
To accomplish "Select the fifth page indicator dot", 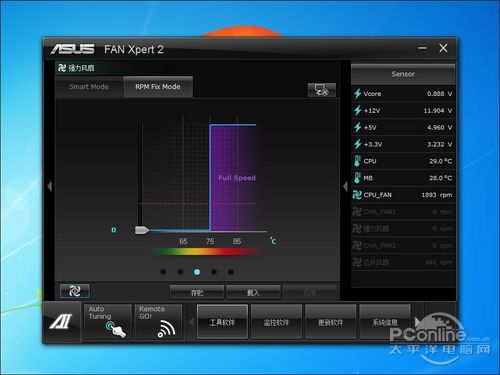I will 231,272.
